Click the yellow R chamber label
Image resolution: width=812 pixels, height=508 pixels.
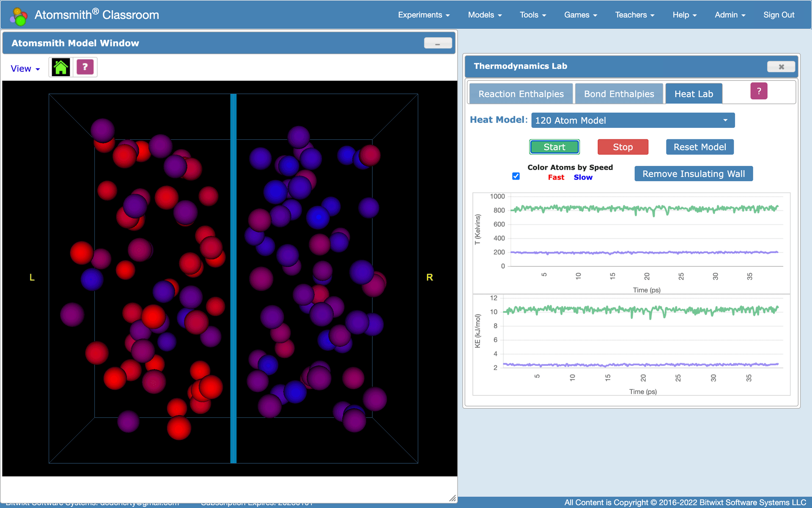(429, 277)
